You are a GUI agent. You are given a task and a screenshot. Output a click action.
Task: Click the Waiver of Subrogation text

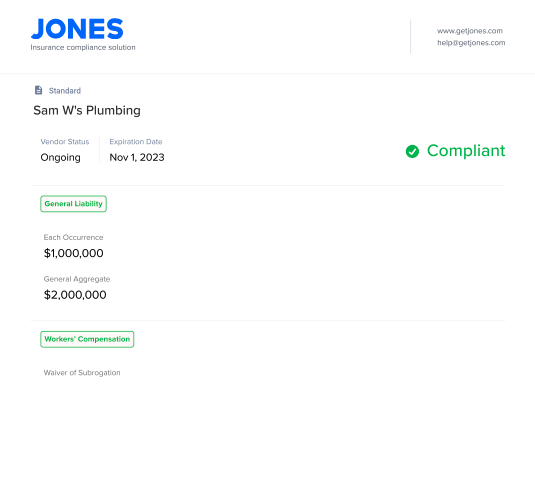pyautogui.click(x=82, y=373)
